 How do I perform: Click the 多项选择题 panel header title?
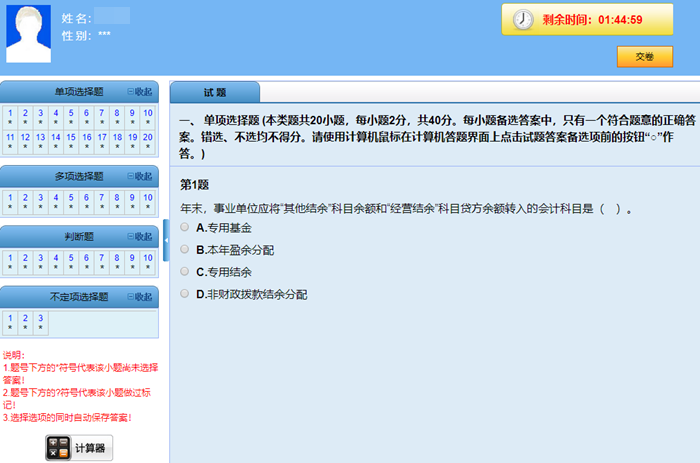click(79, 176)
